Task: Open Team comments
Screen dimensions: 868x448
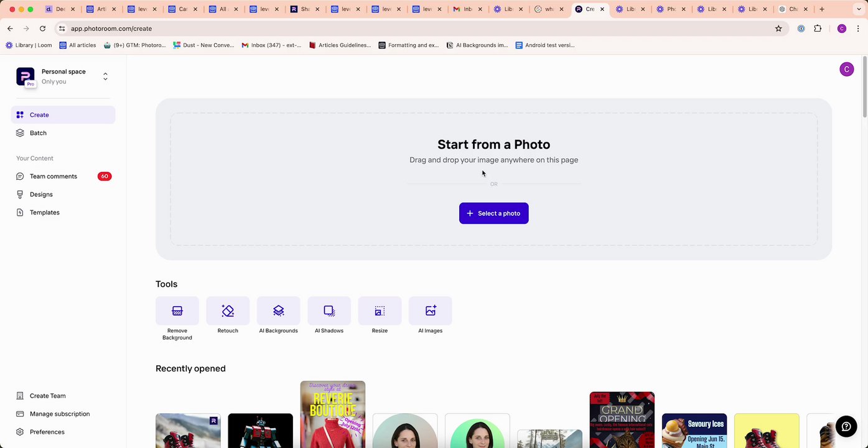Action: click(63, 177)
